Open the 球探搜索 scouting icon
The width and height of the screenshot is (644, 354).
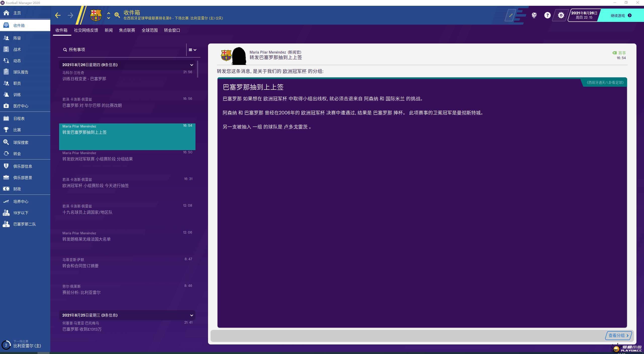[6, 142]
